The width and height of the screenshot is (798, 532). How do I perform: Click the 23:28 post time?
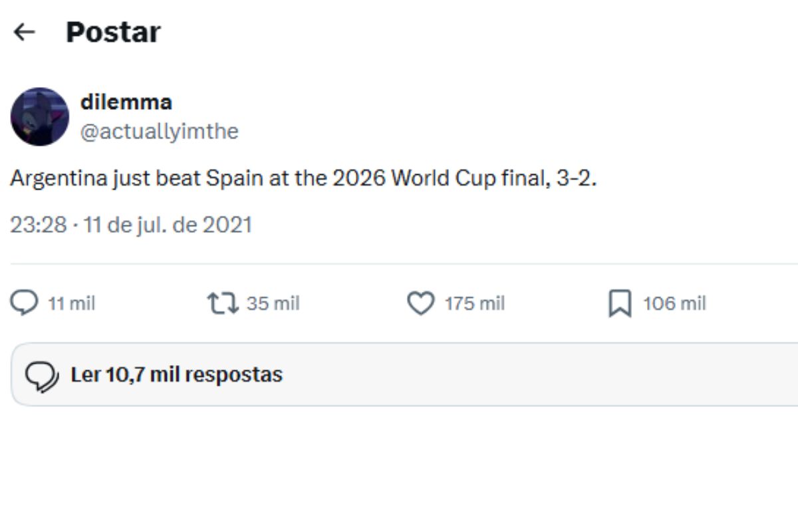[38, 225]
